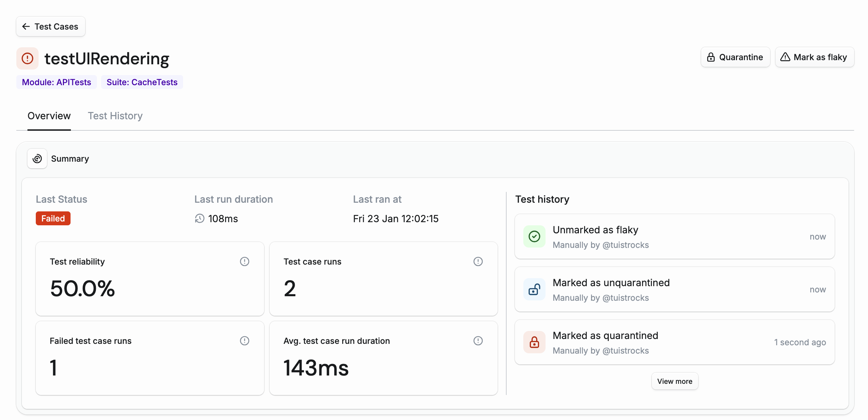Go back using the Test Cases button
Image resolution: width=868 pixels, height=420 pixels.
pyautogui.click(x=50, y=26)
